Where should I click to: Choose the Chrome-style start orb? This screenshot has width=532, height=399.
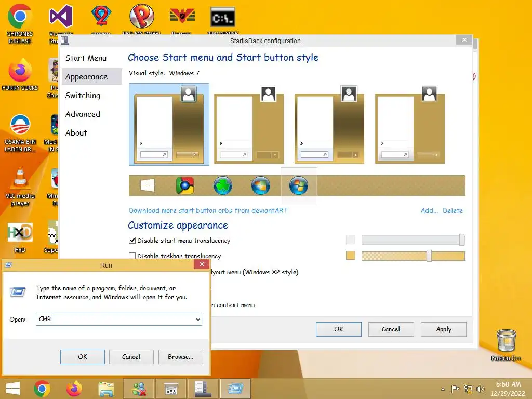point(185,185)
